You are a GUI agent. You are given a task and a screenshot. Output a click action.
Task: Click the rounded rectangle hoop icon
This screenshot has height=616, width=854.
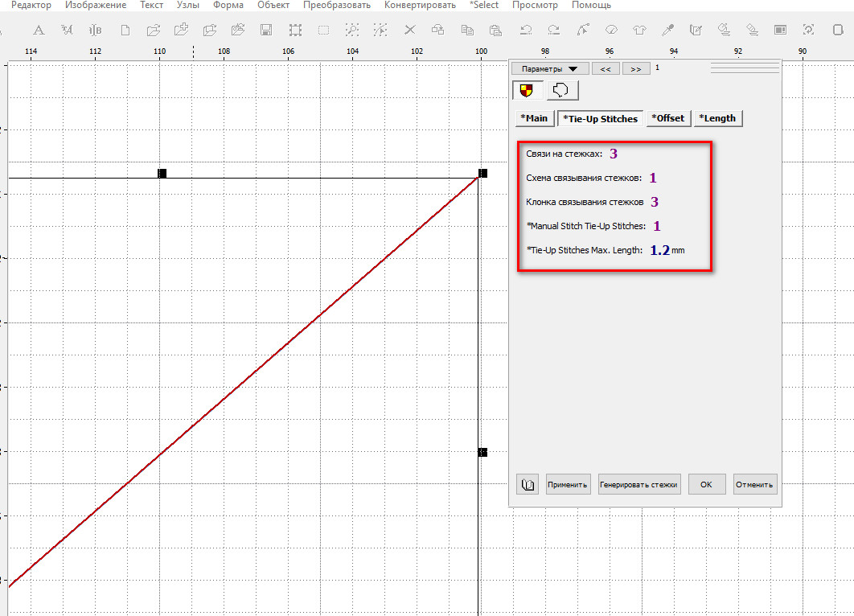838,30
